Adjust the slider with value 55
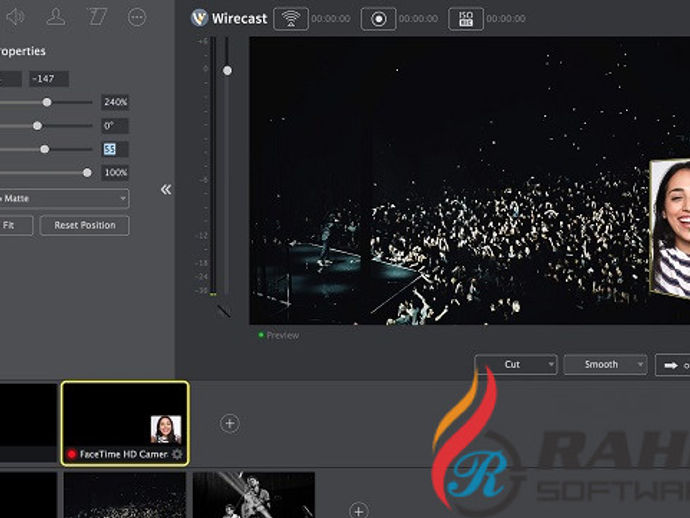This screenshot has width=690, height=518. coord(44,149)
